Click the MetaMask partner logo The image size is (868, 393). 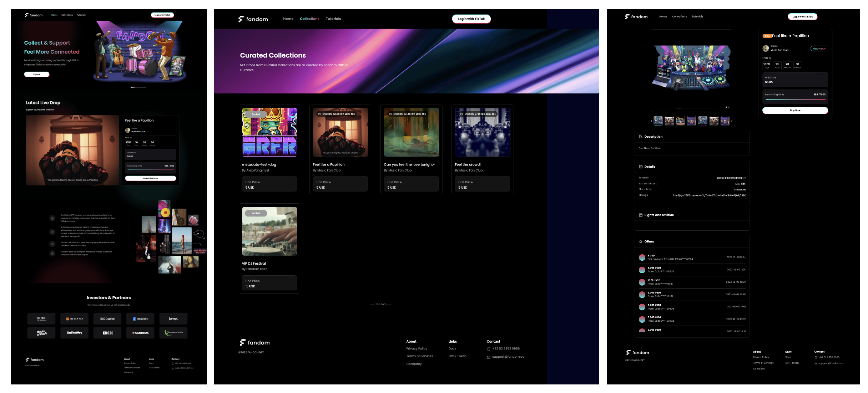point(74,319)
